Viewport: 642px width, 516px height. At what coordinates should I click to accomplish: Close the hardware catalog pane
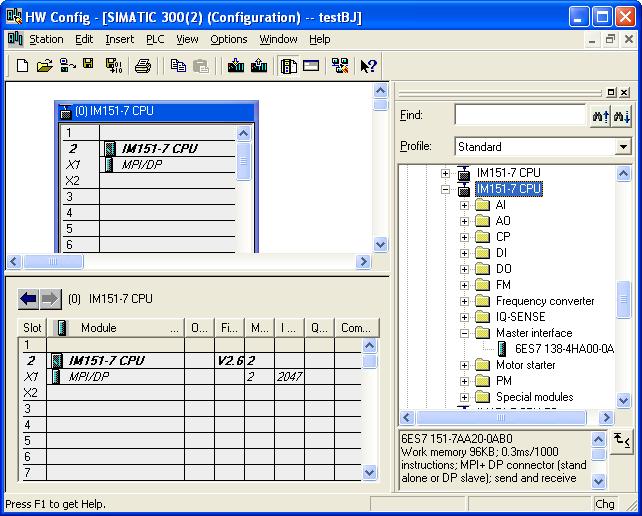(x=624, y=93)
